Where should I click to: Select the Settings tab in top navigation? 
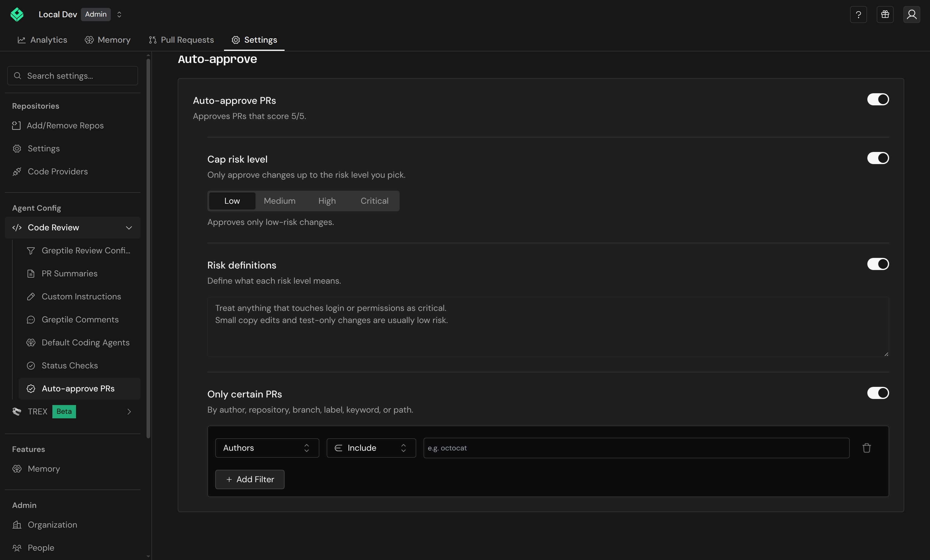pyautogui.click(x=254, y=40)
